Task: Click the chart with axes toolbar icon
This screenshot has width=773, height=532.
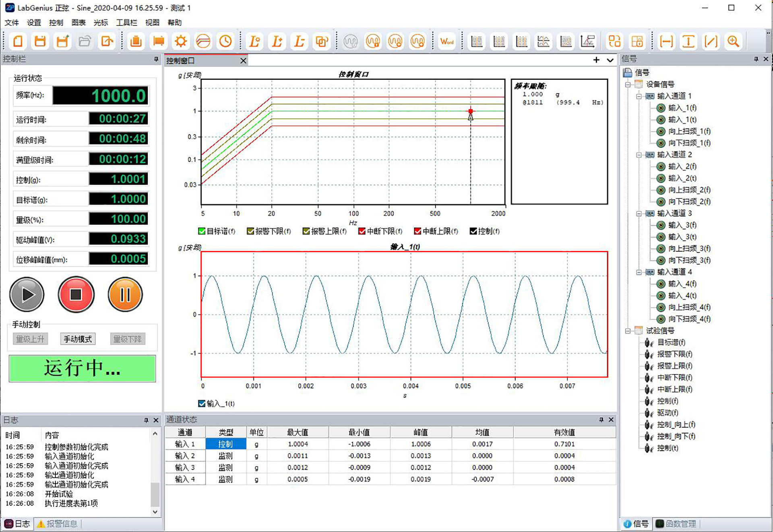Action: click(588, 41)
